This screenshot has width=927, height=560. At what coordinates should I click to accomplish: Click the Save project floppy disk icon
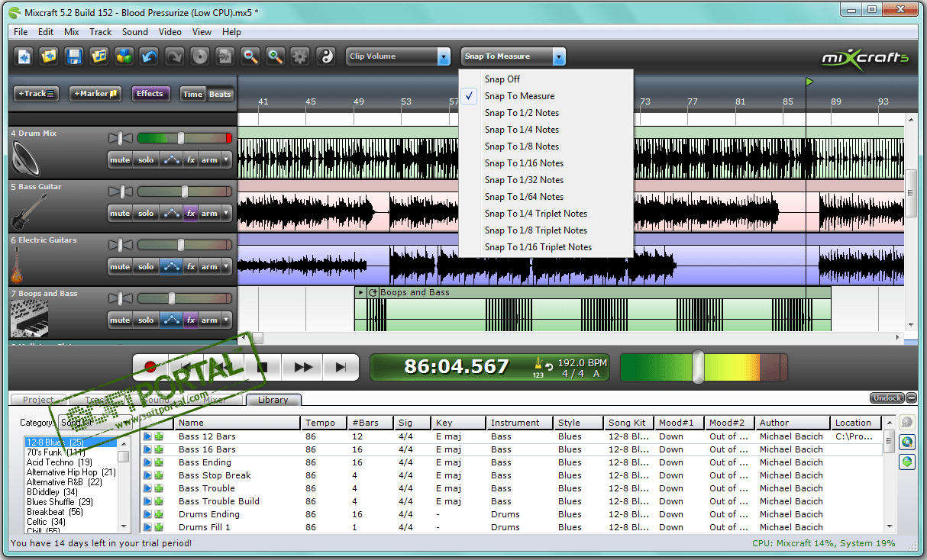tap(73, 56)
